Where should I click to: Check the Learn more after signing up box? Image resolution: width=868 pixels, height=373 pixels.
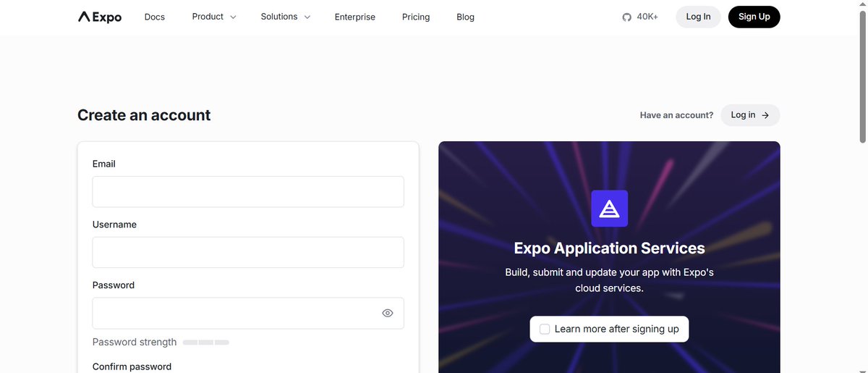tap(545, 329)
